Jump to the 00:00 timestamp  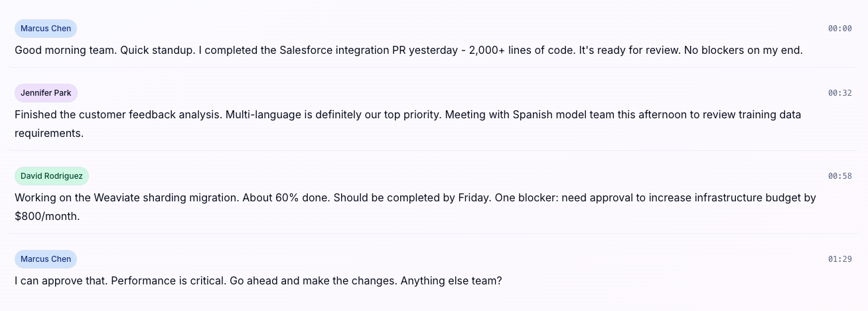pos(839,29)
